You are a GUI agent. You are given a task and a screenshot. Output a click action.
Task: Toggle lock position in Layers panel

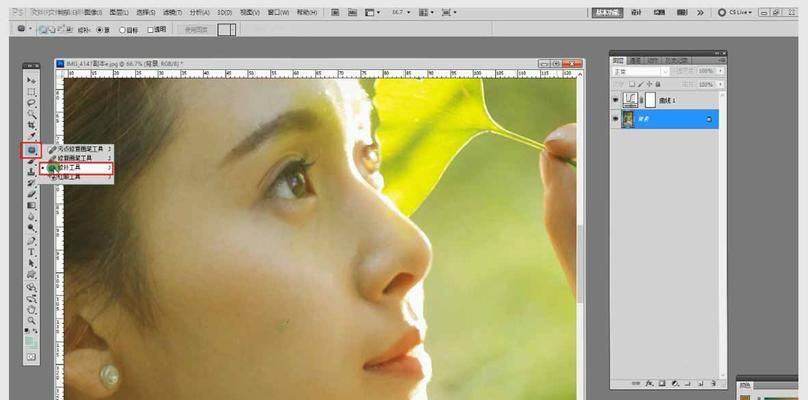(650, 85)
